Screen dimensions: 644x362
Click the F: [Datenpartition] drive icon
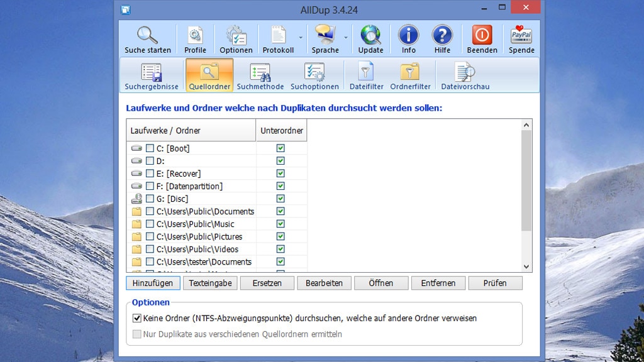(x=136, y=186)
